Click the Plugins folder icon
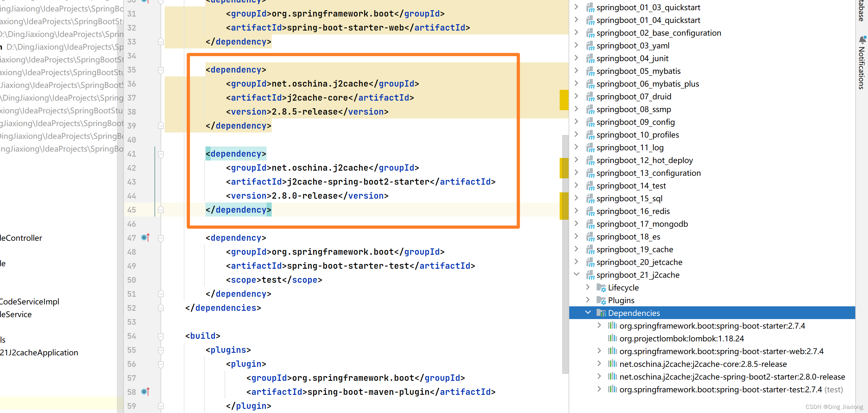868x413 pixels. click(x=601, y=301)
